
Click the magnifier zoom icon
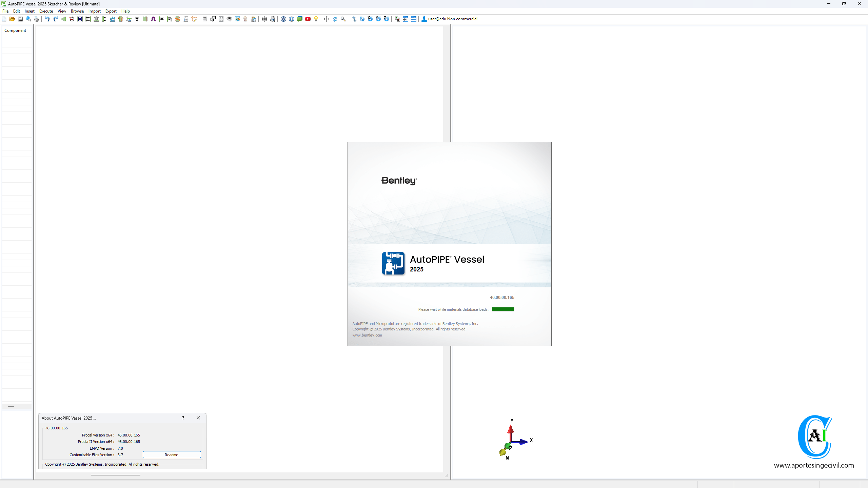pos(343,19)
